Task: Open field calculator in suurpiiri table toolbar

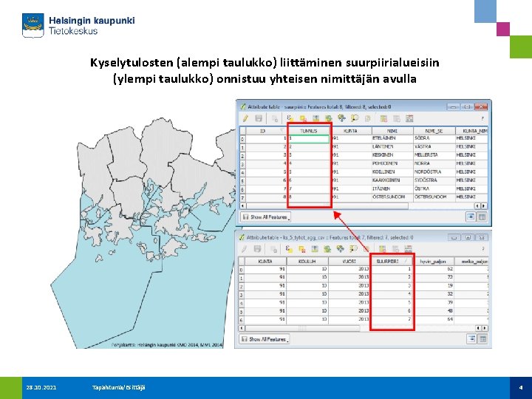Action: (x=409, y=118)
